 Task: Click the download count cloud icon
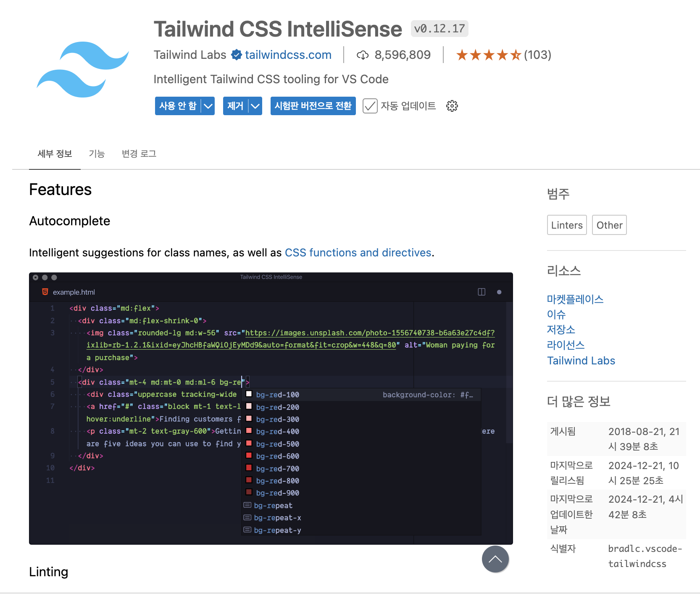(363, 55)
